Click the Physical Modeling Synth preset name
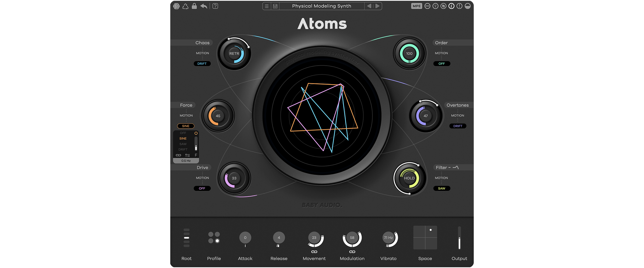Screen dimensions: 644x268 (321, 6)
